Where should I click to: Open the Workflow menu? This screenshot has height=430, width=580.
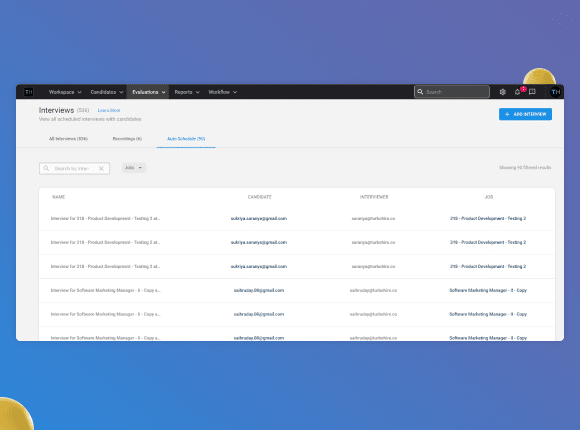[223, 92]
